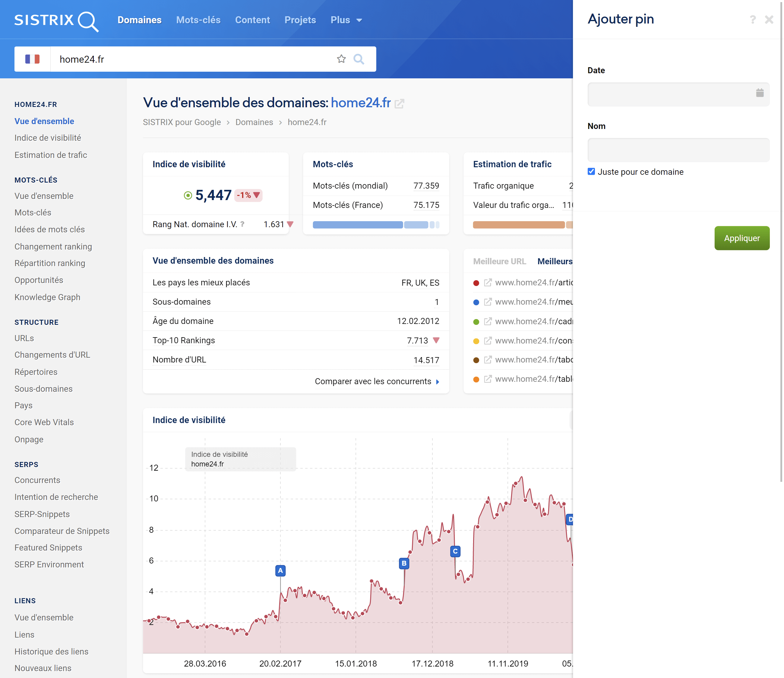This screenshot has height=678, width=784.
Task: Open external link for www.home24.fr/con URL
Action: 488,341
